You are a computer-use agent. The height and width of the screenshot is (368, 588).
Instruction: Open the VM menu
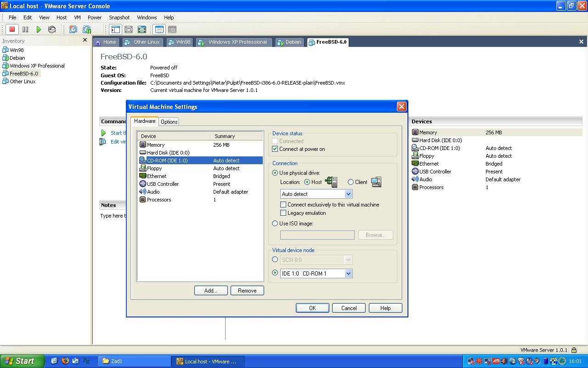pyautogui.click(x=77, y=17)
